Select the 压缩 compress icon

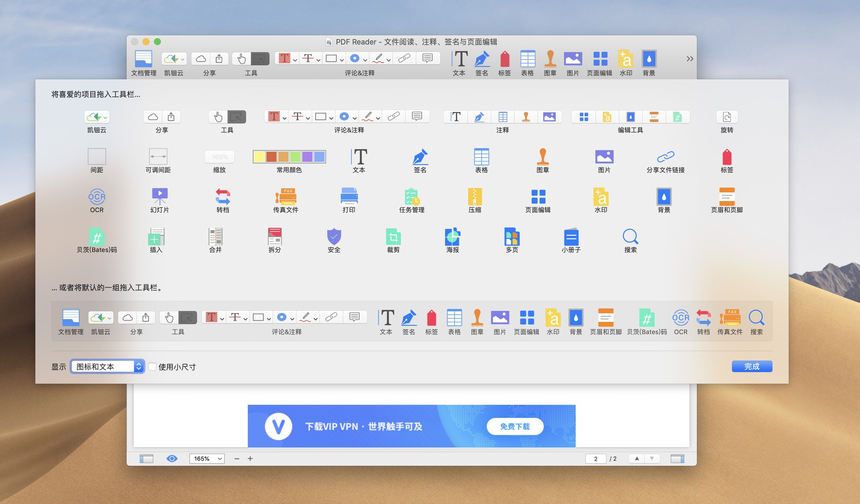point(475,196)
